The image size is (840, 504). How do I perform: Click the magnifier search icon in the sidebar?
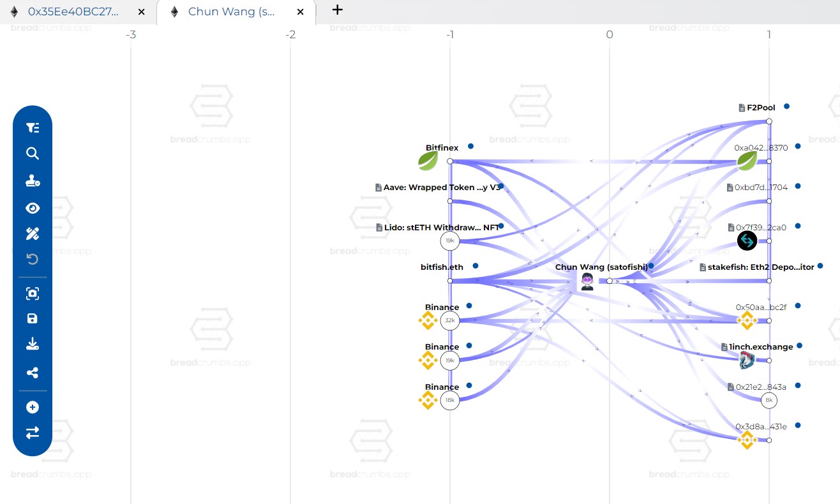tap(33, 153)
